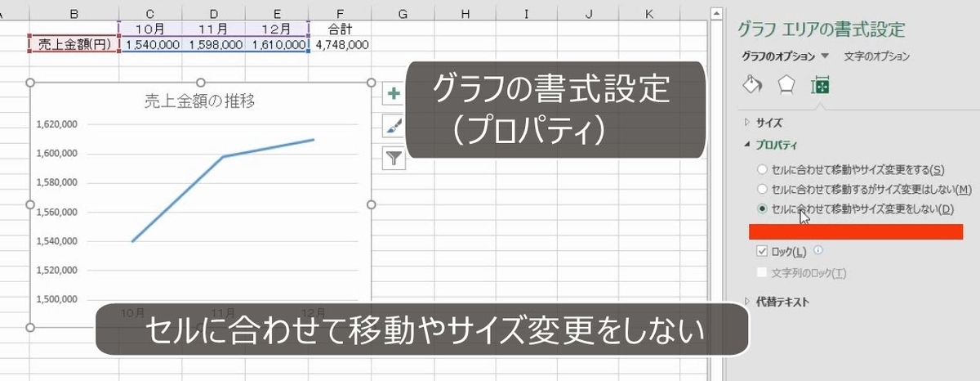Select column C header
This screenshot has height=381, width=980.
click(150, 14)
